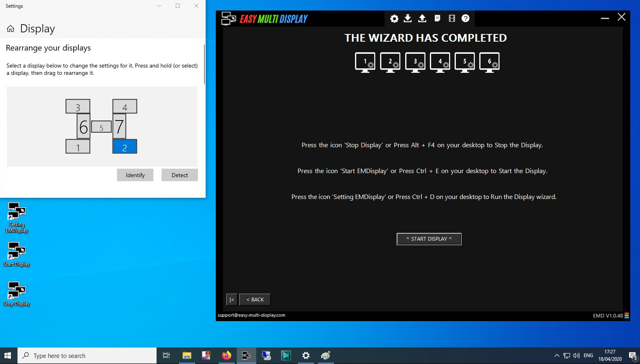This screenshot has height=364, width=640.
Task: Open Task View on the taskbar
Action: (x=166, y=356)
